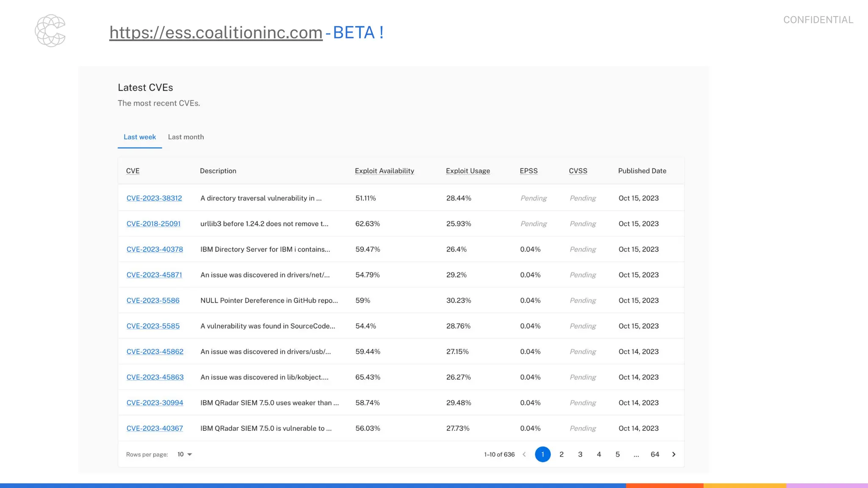The image size is (868, 488).
Task: Sort by Exploit Availability column
Action: pyautogui.click(x=384, y=171)
